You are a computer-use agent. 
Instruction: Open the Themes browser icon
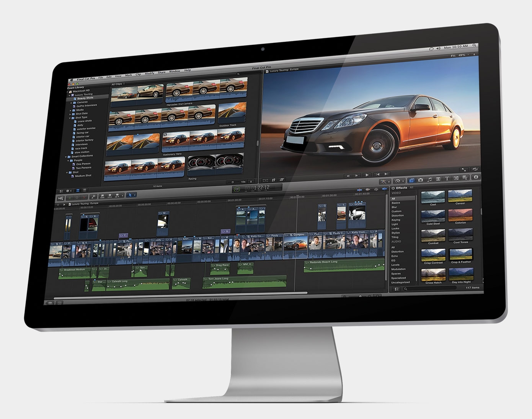(x=465, y=178)
